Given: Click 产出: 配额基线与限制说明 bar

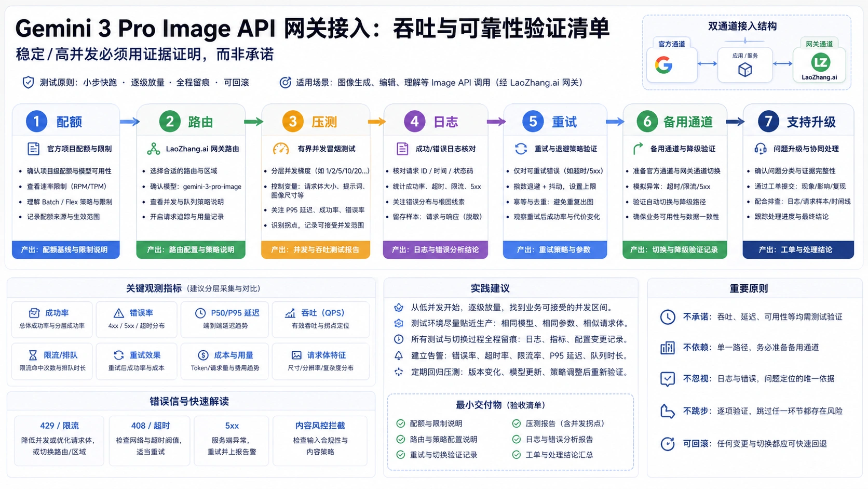Looking at the screenshot, I should [x=66, y=249].
